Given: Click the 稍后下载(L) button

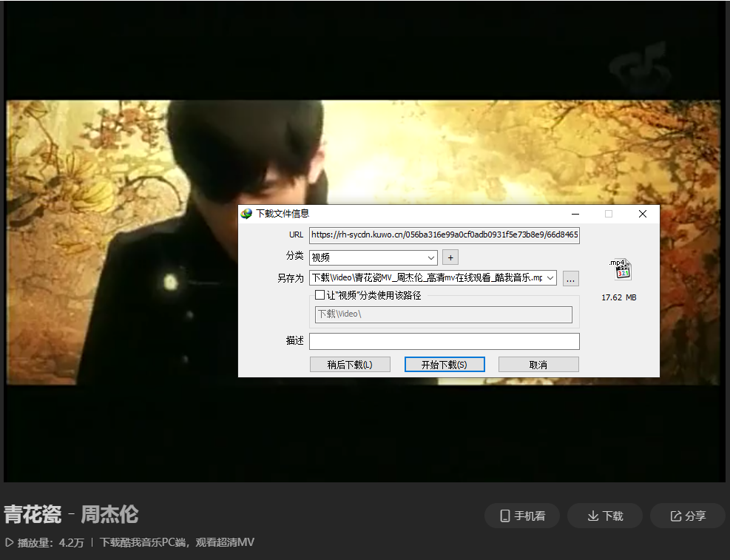Looking at the screenshot, I should (x=350, y=365).
